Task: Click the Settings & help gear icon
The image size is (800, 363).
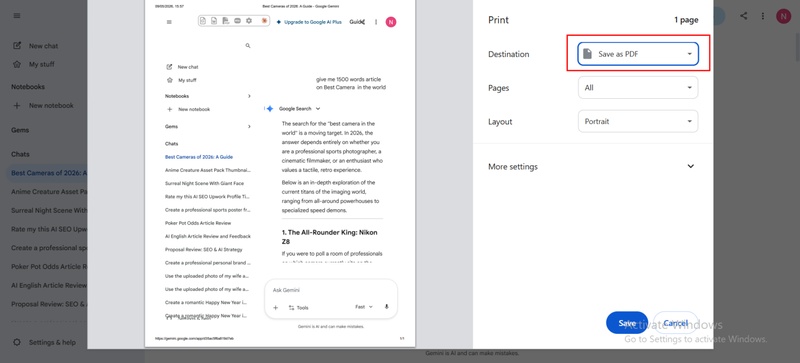Action: pyautogui.click(x=17, y=342)
